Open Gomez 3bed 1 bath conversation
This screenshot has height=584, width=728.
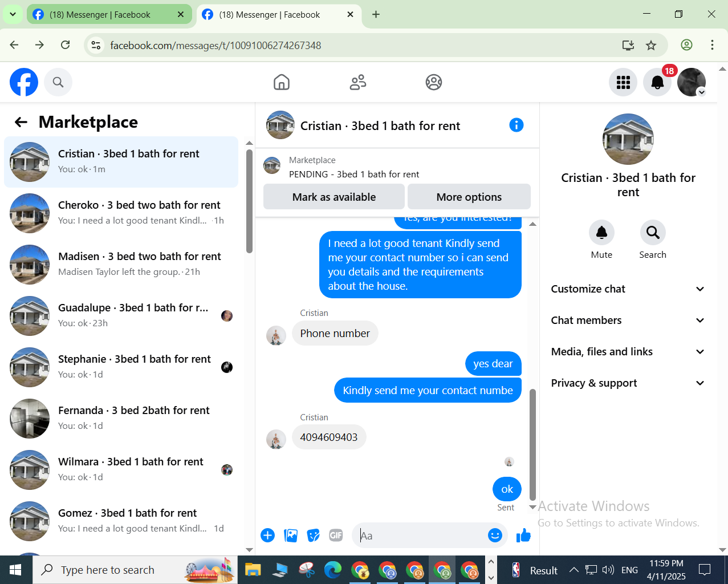[121, 521]
